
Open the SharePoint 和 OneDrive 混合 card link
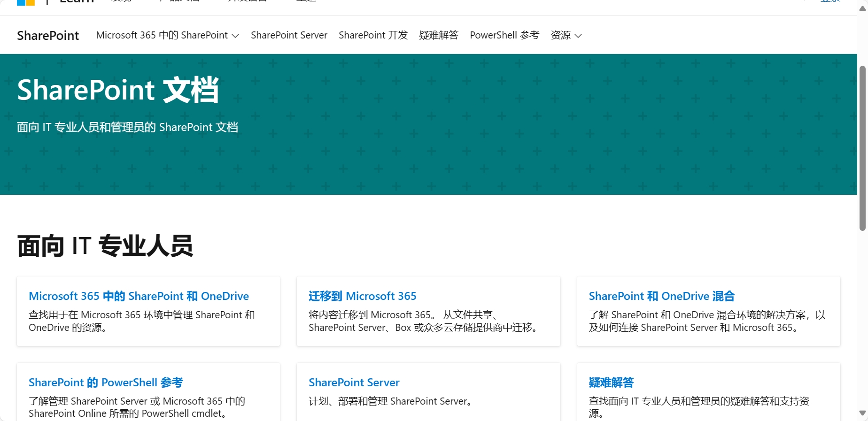coord(662,296)
